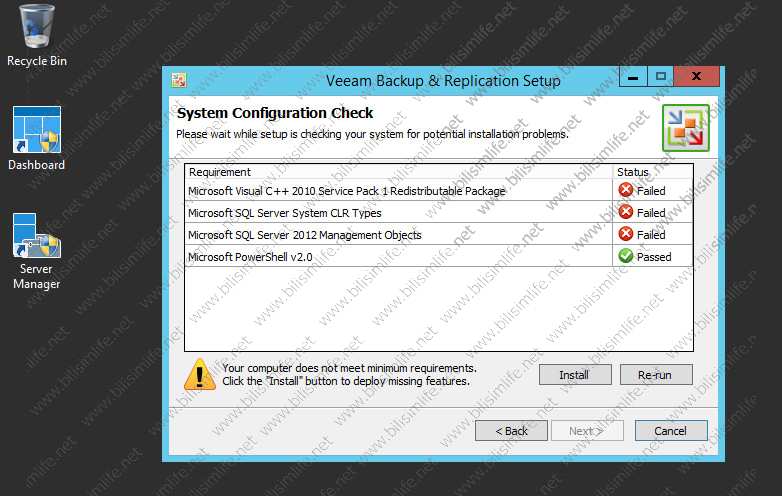
Task: Select Microsoft SQL Server 2012 Management Objects row
Action: (x=439, y=234)
